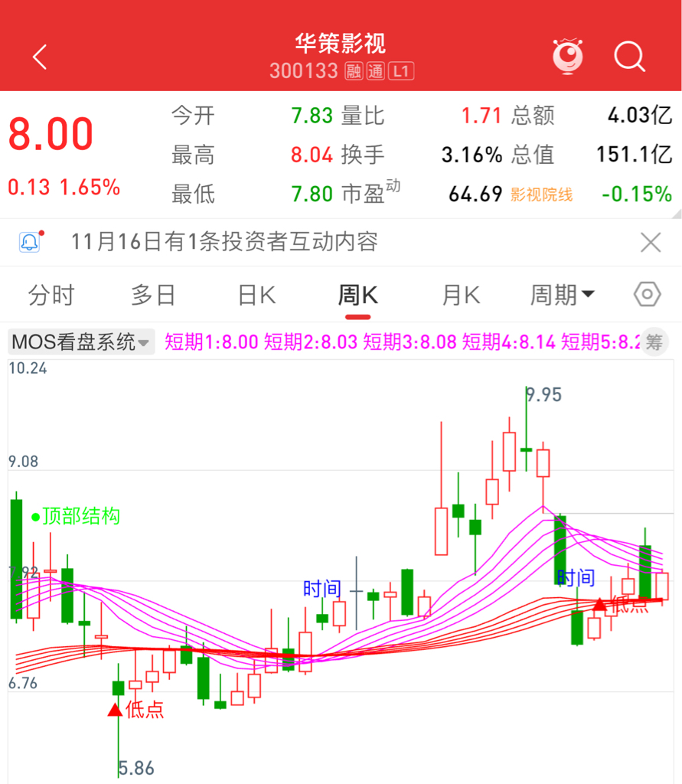Tap the L1 level badge
Viewport: 682px width, 784px height.
pyautogui.click(x=401, y=71)
